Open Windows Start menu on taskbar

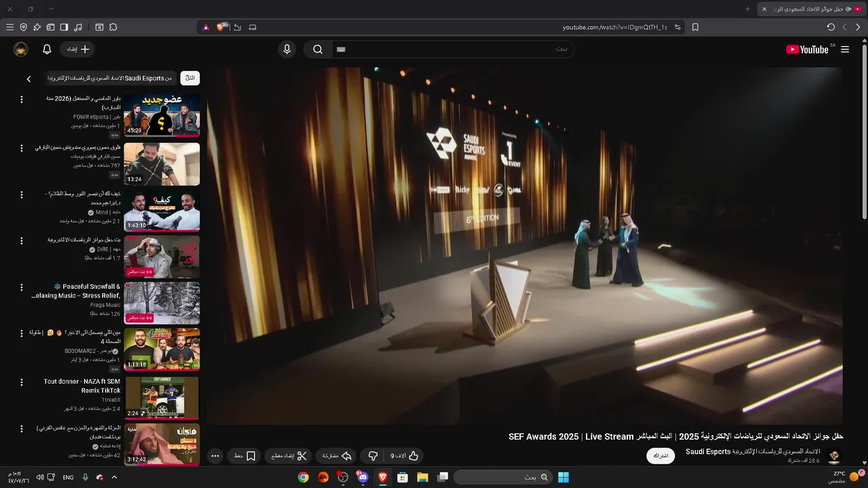[564, 477]
